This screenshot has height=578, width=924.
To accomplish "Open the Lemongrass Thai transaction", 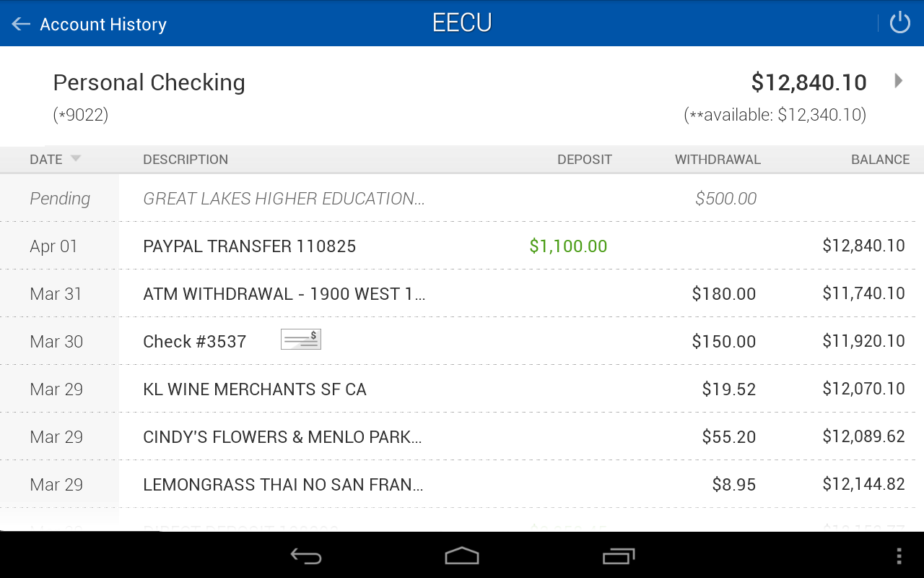I will [x=283, y=485].
